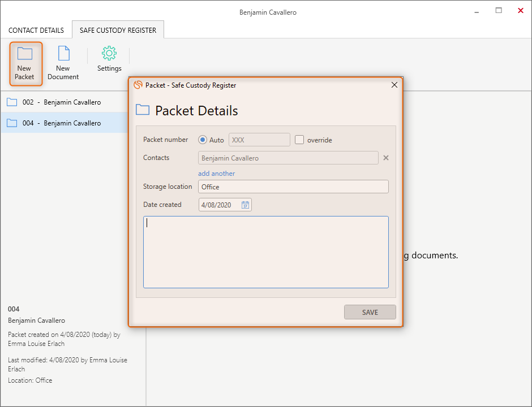Switch to the Contact Details tab
Image resolution: width=532 pixels, height=407 pixels.
[x=36, y=31]
